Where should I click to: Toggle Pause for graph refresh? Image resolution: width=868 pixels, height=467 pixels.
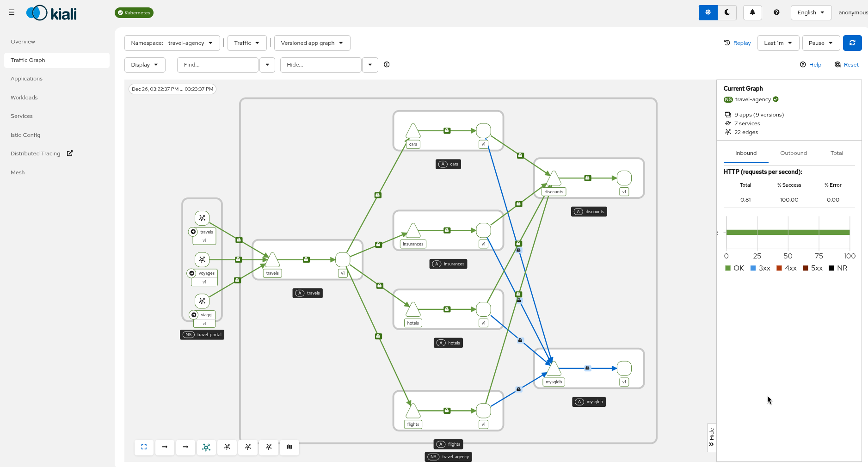[820, 43]
